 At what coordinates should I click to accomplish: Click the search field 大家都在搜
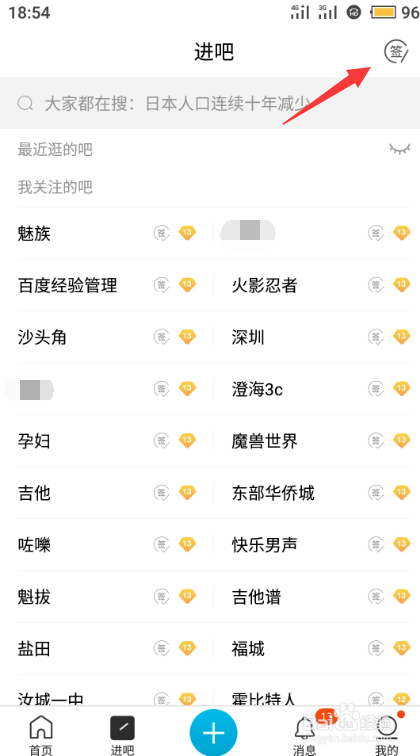click(x=210, y=103)
